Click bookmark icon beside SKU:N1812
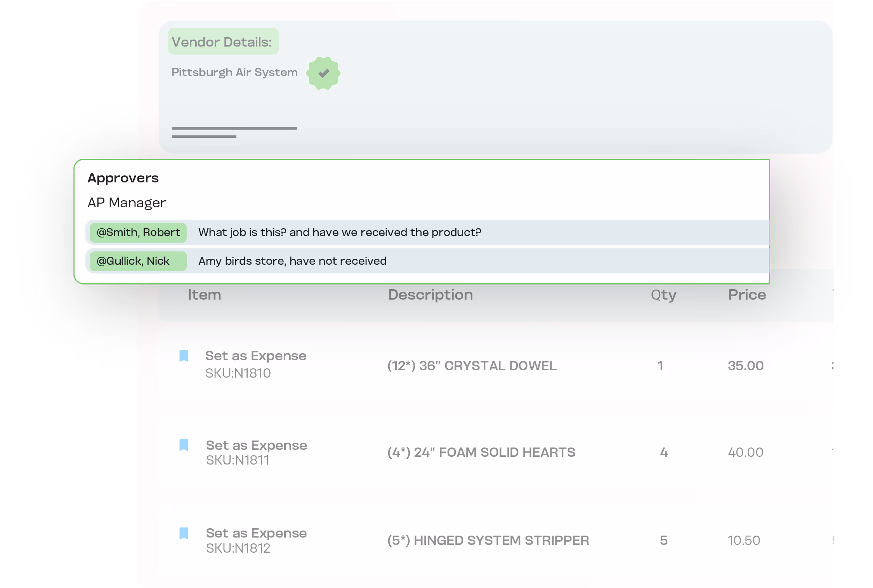The image size is (873, 588). [x=184, y=533]
